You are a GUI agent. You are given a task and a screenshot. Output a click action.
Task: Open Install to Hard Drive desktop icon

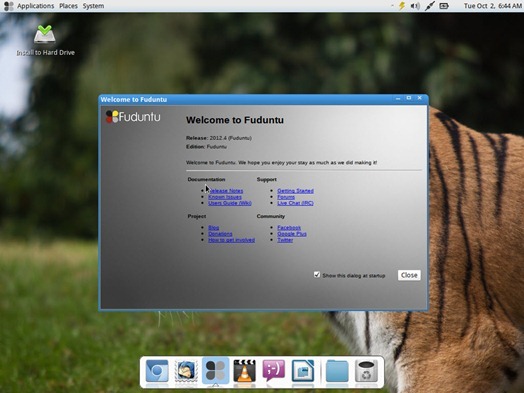click(45, 40)
